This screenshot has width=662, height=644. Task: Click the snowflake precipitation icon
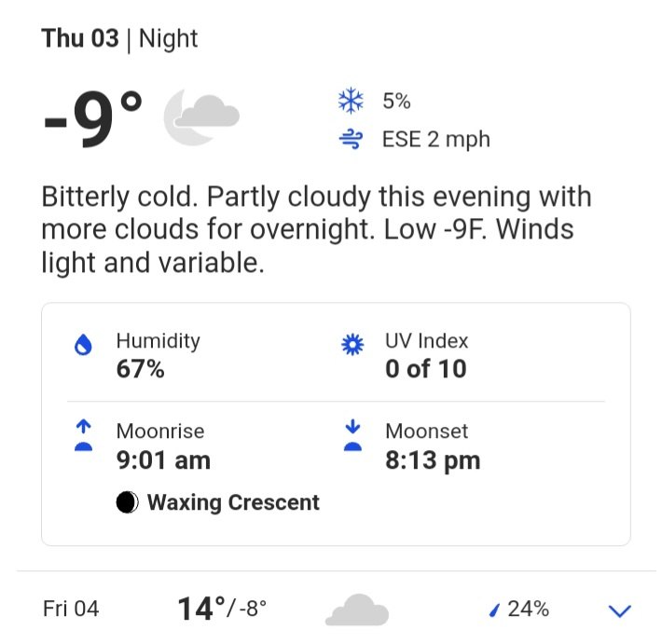tap(351, 101)
